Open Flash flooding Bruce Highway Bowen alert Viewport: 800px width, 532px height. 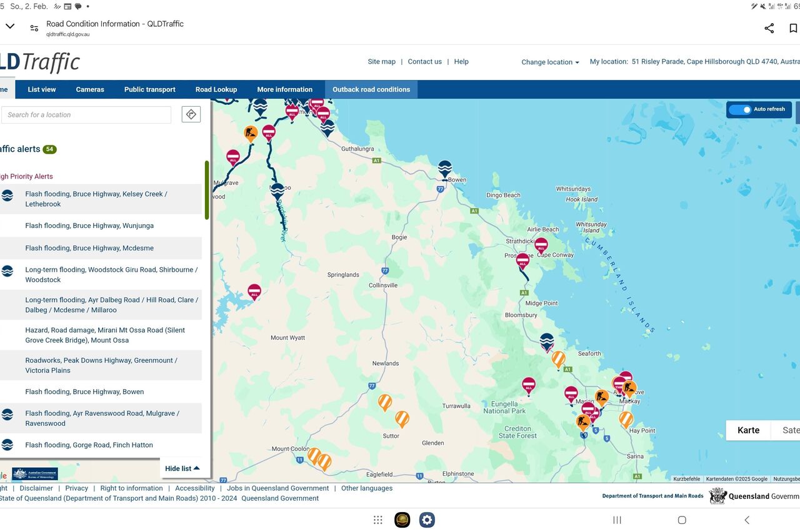point(84,392)
